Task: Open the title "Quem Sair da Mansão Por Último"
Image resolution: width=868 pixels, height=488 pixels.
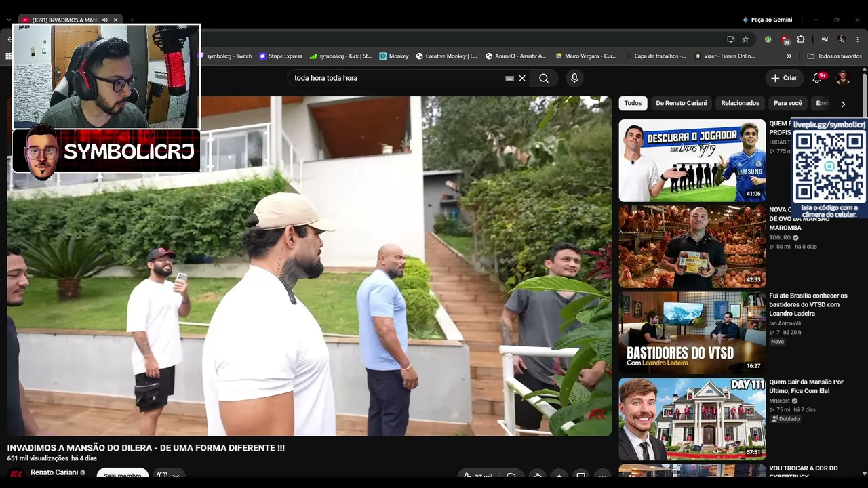Action: click(x=806, y=386)
